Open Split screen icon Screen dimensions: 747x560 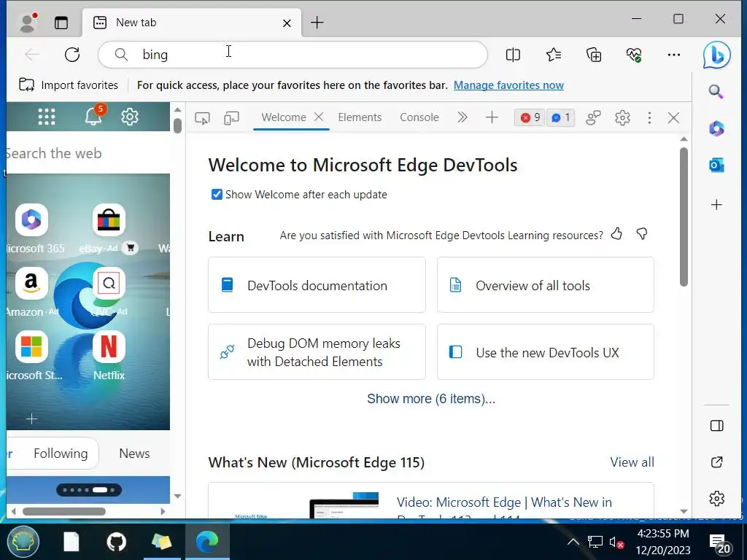coord(513,55)
